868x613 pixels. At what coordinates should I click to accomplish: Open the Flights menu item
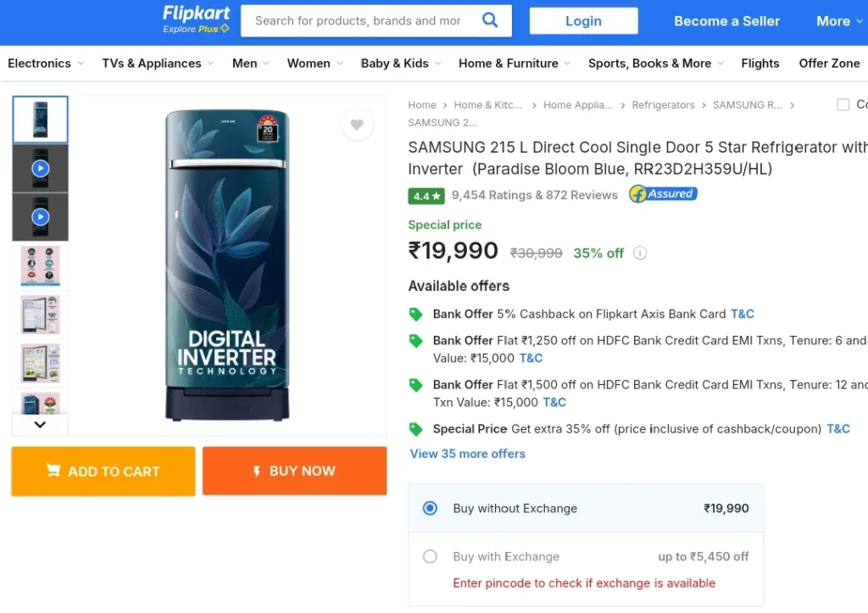pos(760,64)
